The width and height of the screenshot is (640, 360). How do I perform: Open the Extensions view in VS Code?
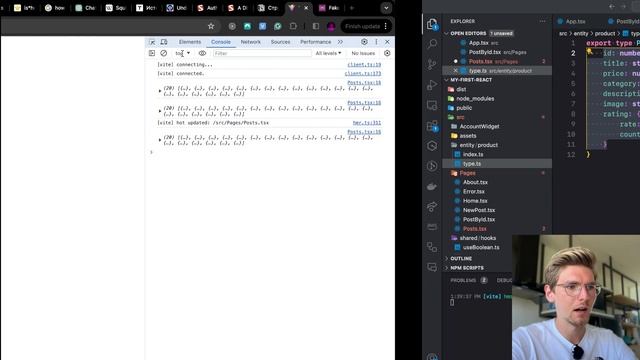[x=432, y=126]
